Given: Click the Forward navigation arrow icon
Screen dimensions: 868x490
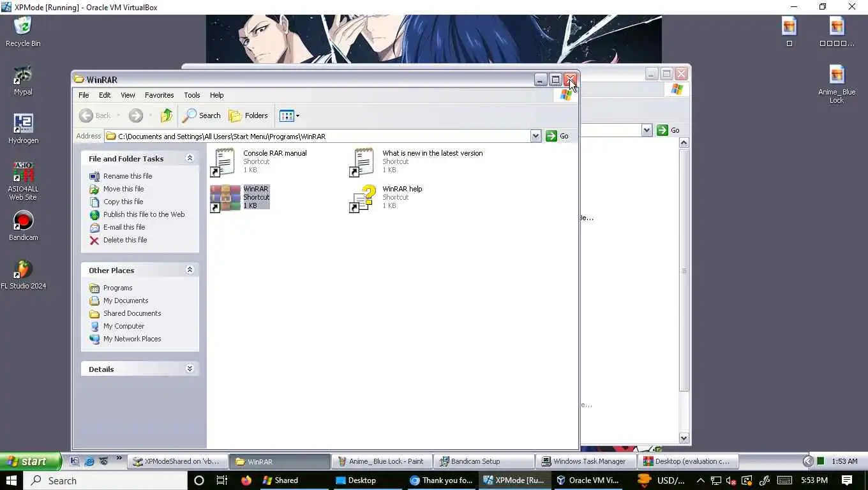Looking at the screenshot, I should point(135,115).
